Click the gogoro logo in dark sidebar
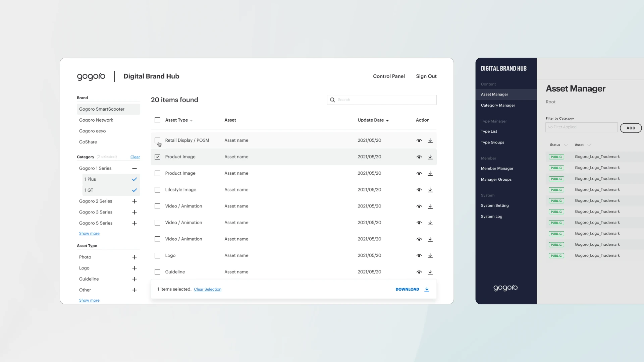This screenshot has height=362, width=644. click(505, 288)
